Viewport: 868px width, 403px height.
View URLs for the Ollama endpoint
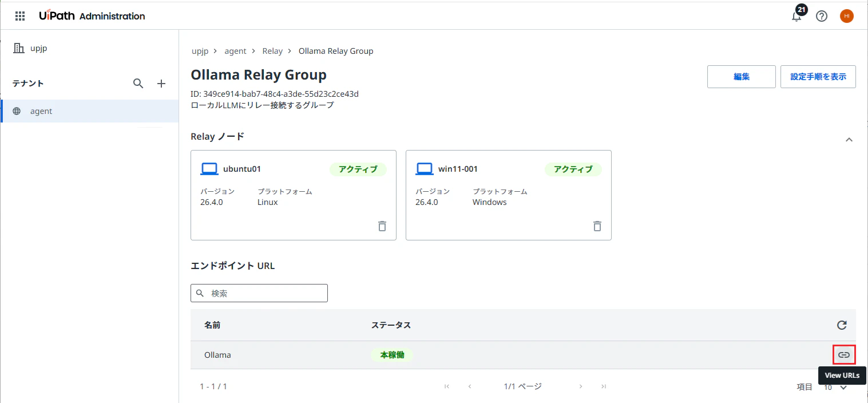click(844, 355)
